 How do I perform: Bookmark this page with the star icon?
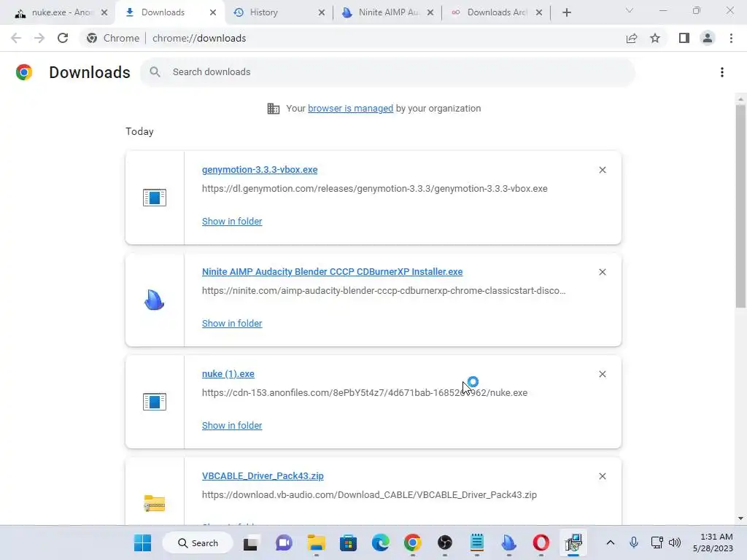point(655,38)
